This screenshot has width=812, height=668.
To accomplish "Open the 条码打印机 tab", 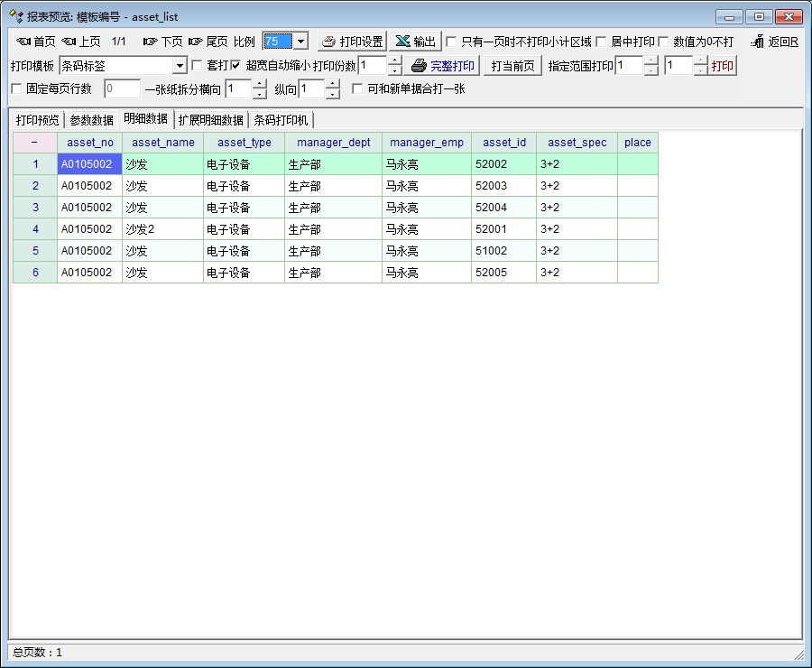I will (x=281, y=120).
